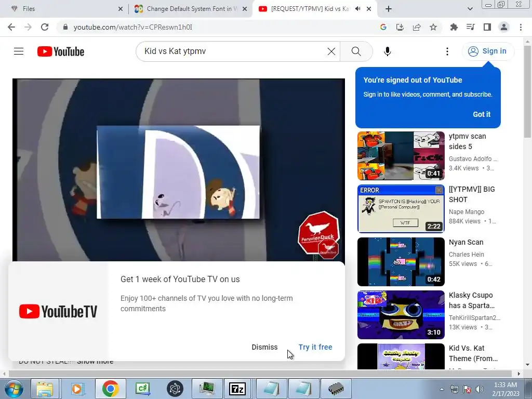
Task: Open Kid Vs. Kat Theme video title
Action: pos(473,353)
